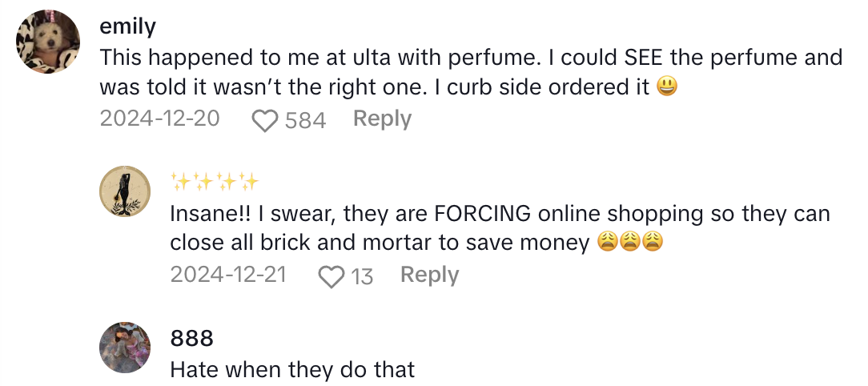Click the username 888
Viewport: 868px width, 386px height.
pyautogui.click(x=192, y=338)
